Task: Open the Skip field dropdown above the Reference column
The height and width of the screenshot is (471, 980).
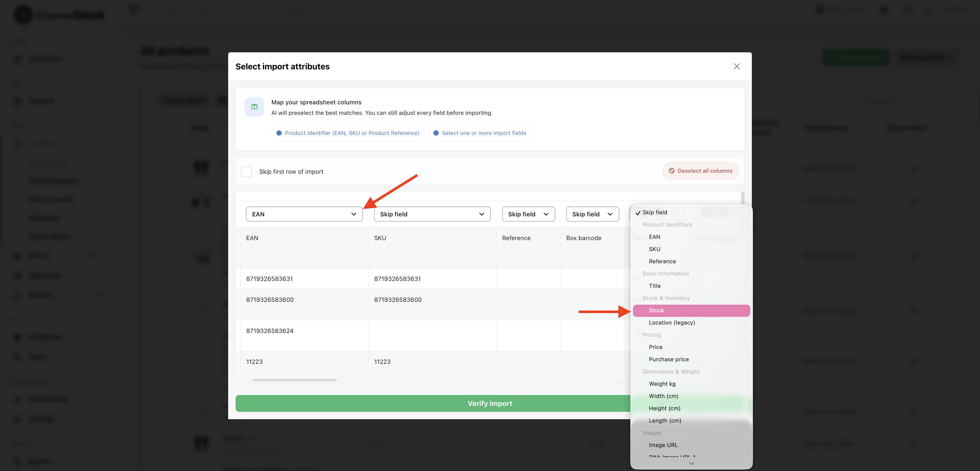Action: 529,214
